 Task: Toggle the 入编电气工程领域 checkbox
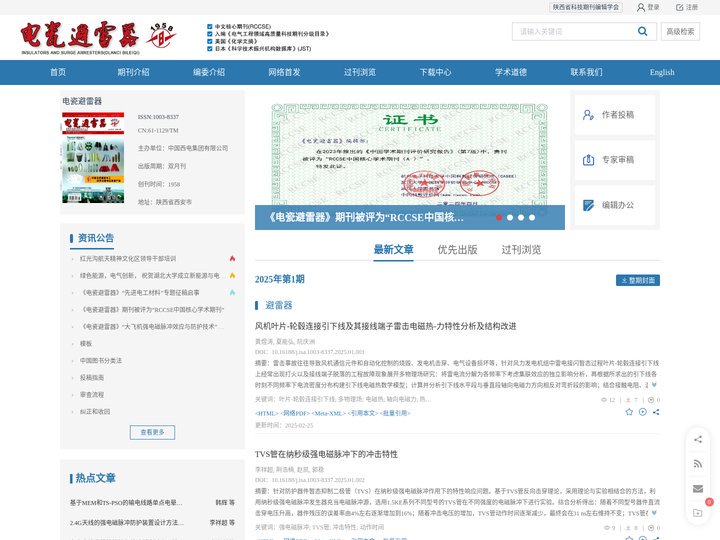(x=209, y=34)
